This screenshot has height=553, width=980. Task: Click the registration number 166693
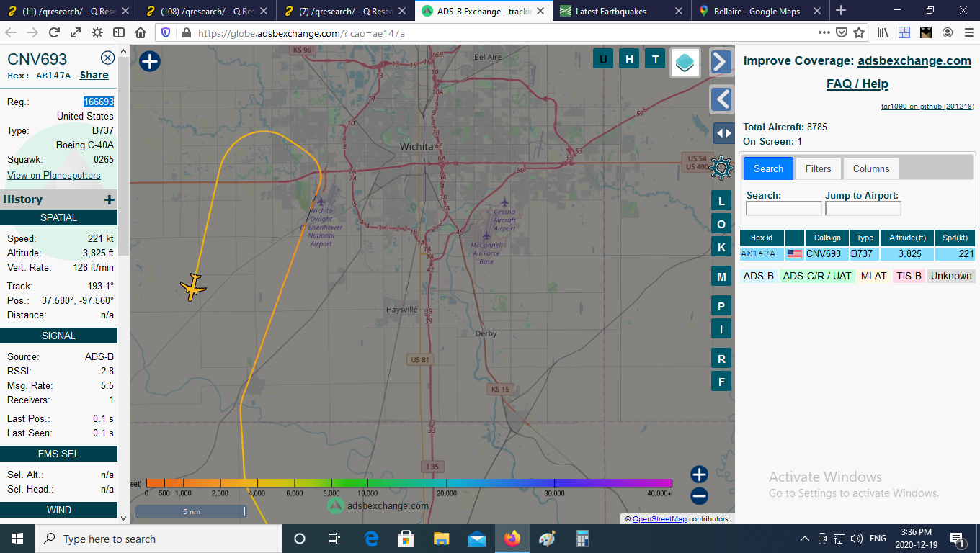click(x=99, y=102)
